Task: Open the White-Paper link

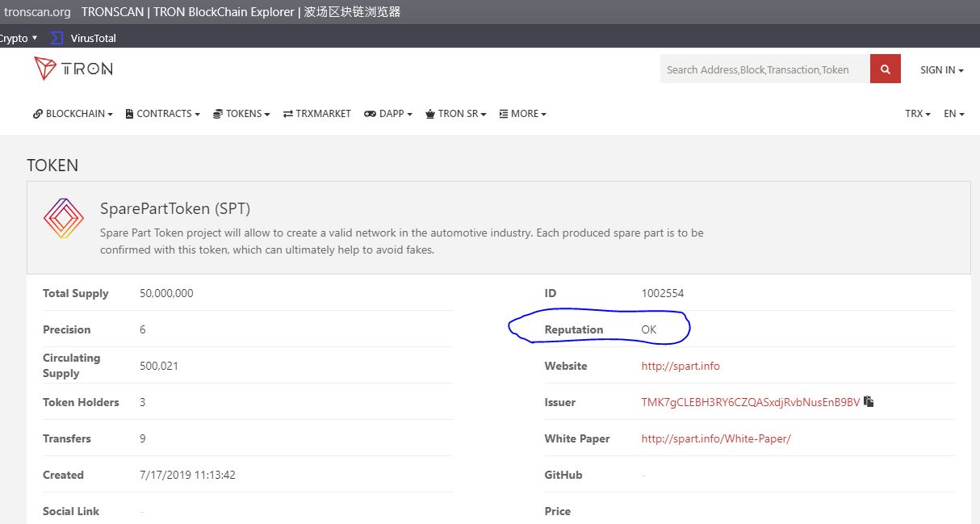Action: (716, 438)
